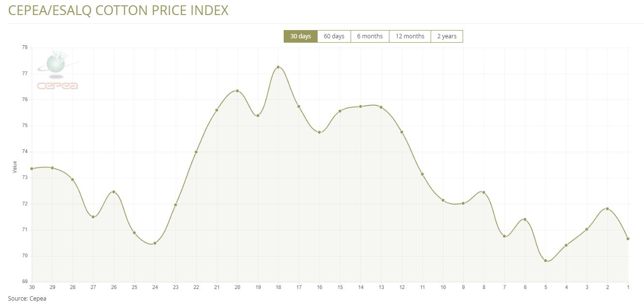Click the data point for day 24
Viewport: 644px width, 305px height.
pyautogui.click(x=155, y=243)
